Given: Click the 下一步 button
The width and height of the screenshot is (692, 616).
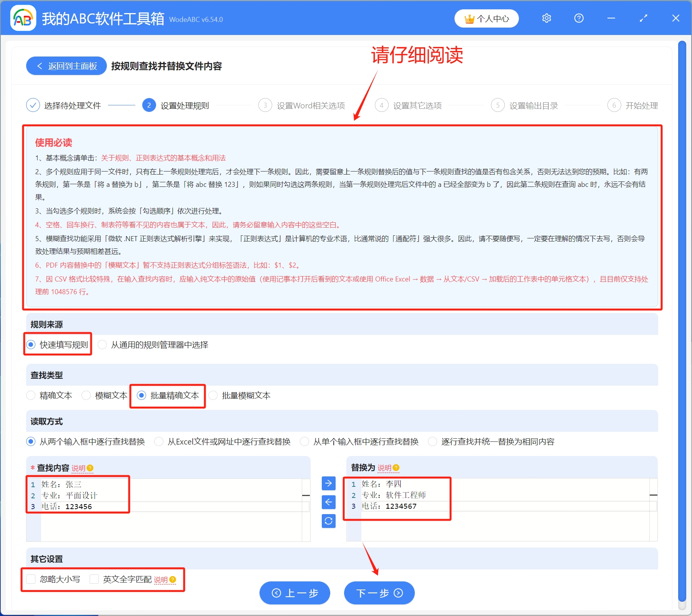Looking at the screenshot, I should 379,593.
